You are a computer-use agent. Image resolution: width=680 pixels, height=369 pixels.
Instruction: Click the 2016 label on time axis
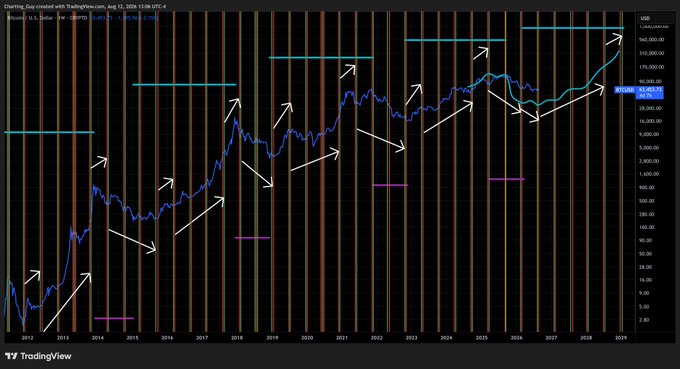point(167,338)
